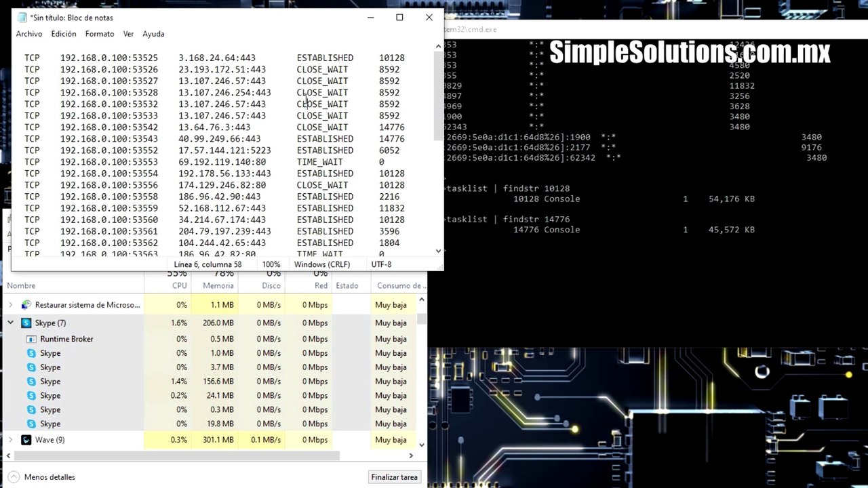Sort processes by the Memoria column
Screen dimensions: 868x488
[218, 285]
